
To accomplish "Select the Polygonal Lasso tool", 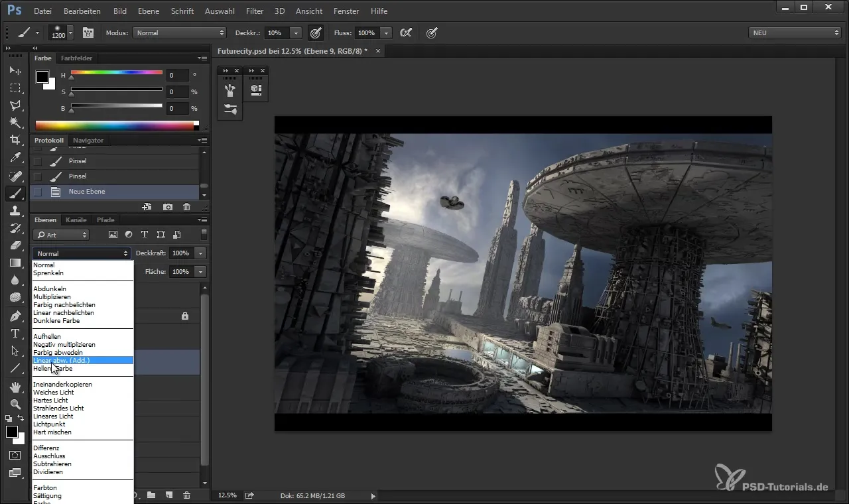I will pos(15,105).
